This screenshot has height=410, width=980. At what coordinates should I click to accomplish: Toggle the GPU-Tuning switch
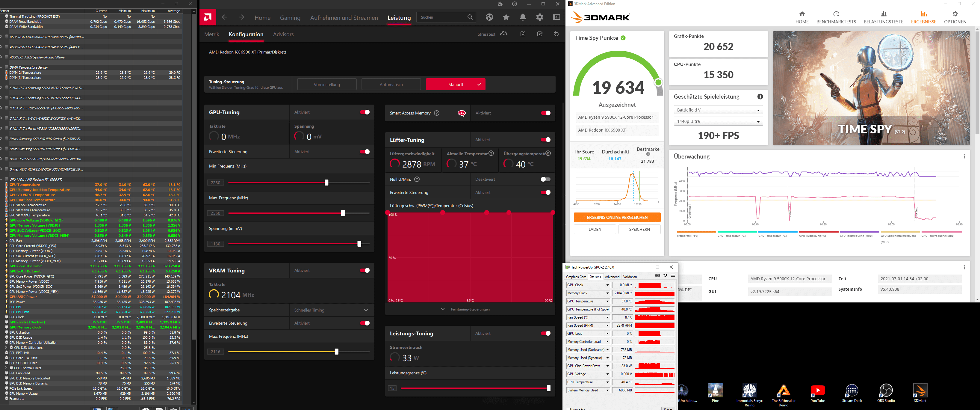(365, 112)
